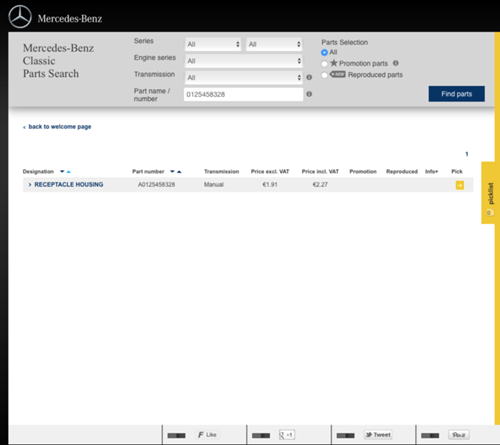Viewport: 500px width, 445px height.
Task: Click the Find parts button
Action: [456, 94]
